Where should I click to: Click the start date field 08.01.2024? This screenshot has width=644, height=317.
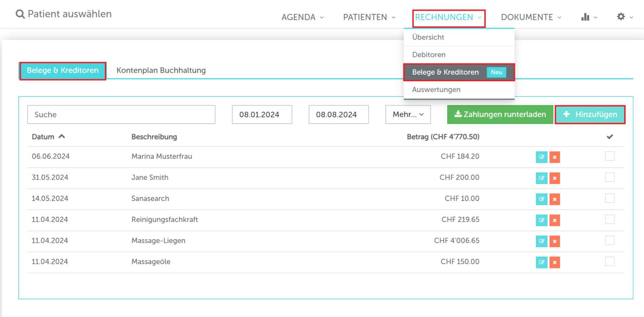[x=262, y=115]
